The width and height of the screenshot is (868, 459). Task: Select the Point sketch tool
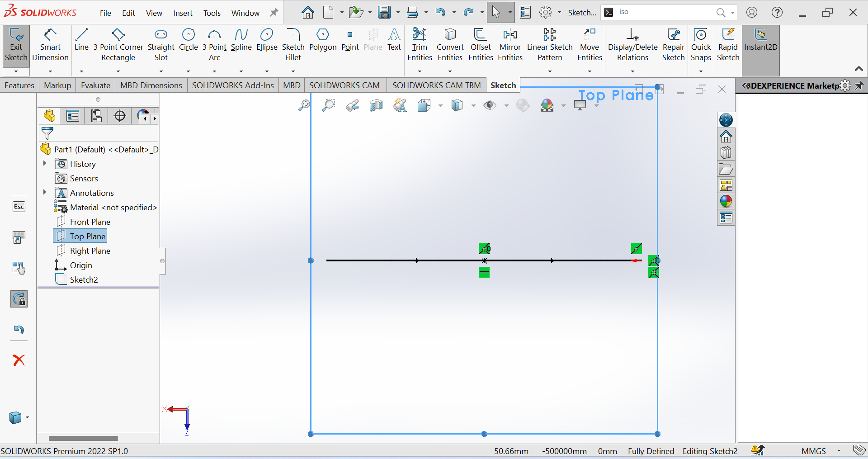[x=350, y=40]
